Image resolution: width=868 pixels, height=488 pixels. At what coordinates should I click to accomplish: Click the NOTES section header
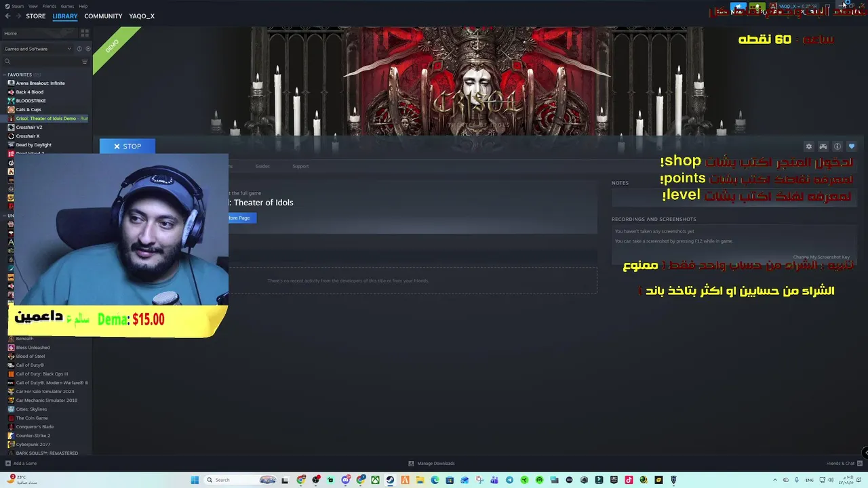tap(620, 183)
